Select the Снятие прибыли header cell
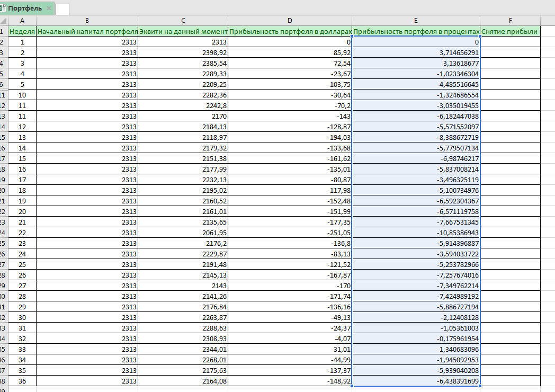This screenshot has height=392, width=555. [510, 31]
